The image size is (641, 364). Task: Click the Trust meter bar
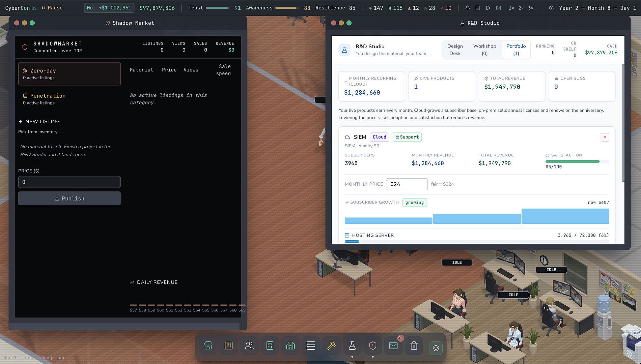pyautogui.click(x=218, y=8)
